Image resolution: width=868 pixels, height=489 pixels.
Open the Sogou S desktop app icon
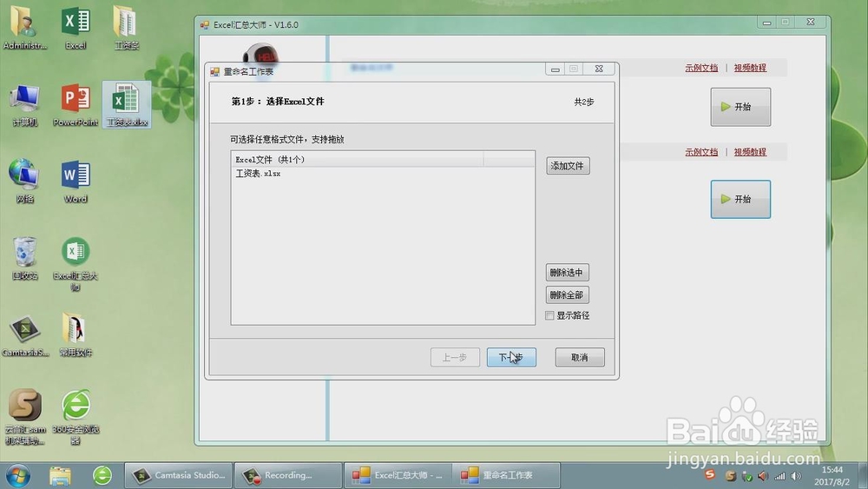[x=24, y=416]
